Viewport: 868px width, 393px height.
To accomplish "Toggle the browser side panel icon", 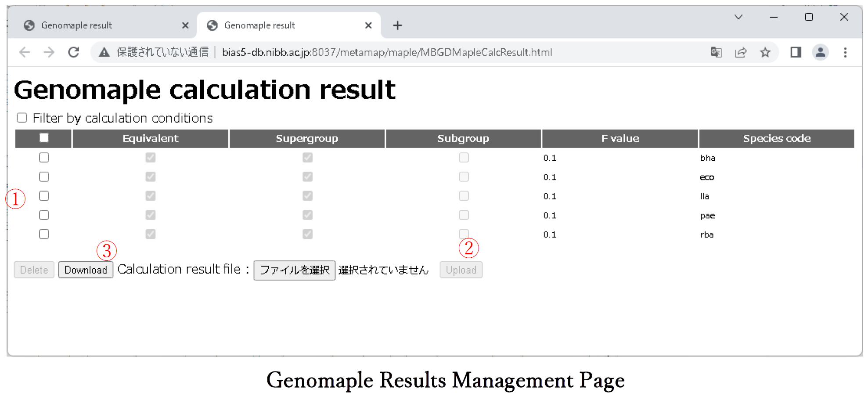I will (796, 53).
